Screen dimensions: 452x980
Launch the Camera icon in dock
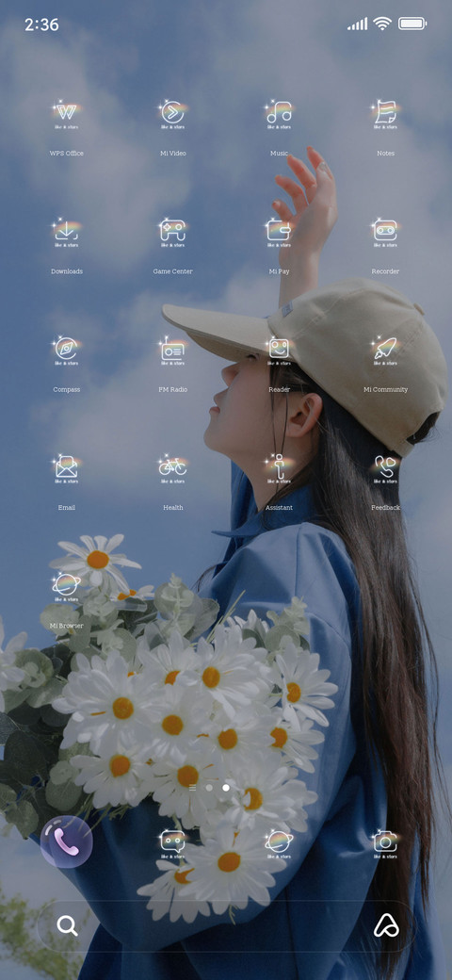(x=385, y=843)
